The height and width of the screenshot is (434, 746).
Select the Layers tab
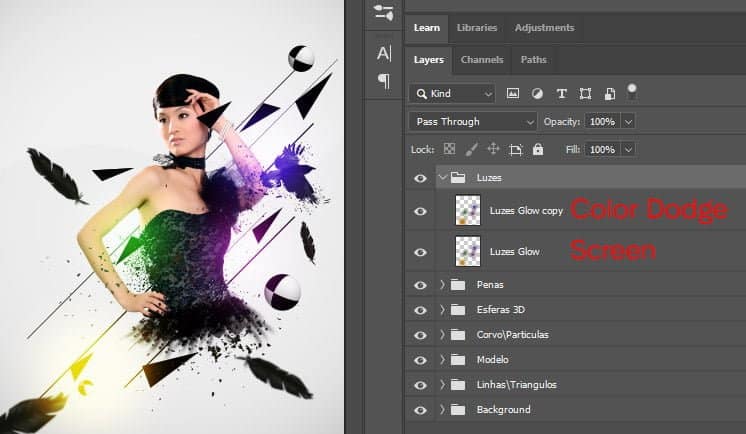coord(429,60)
